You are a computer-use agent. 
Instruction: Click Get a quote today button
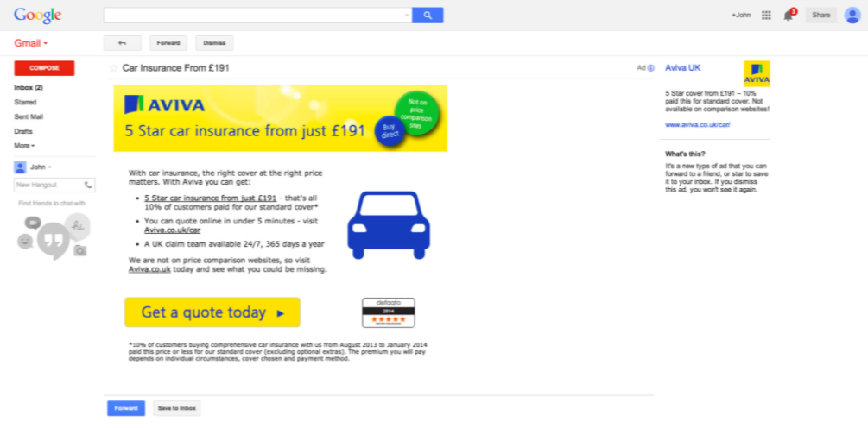pos(212,312)
